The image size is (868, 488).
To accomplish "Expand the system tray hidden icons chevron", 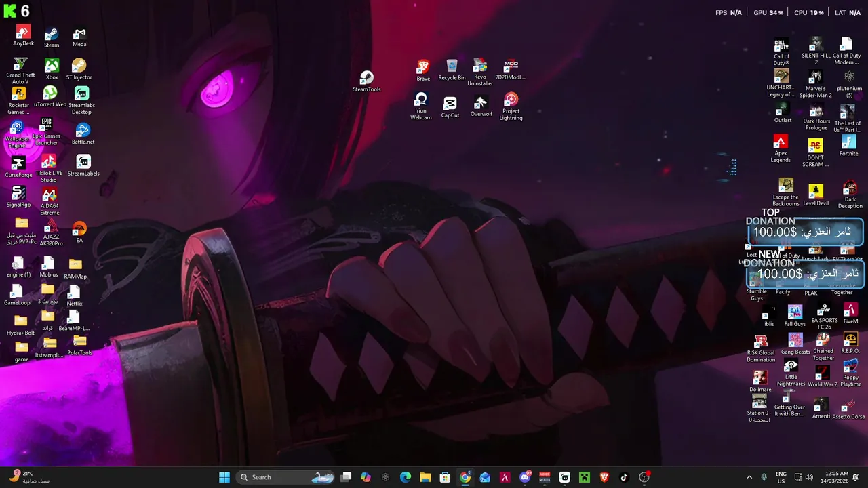I will 749,477.
